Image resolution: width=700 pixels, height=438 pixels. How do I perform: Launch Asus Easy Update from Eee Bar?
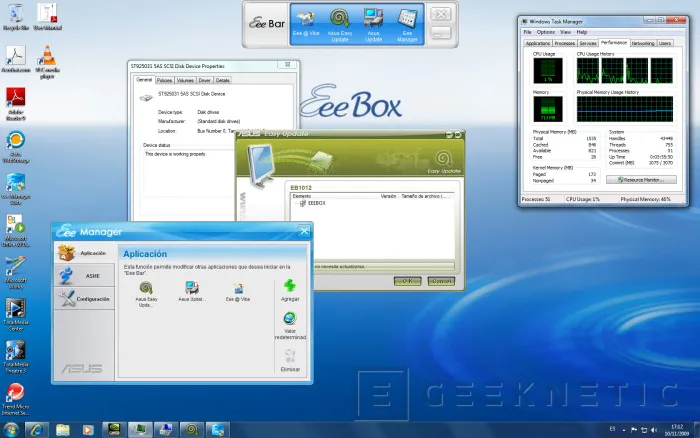point(340,25)
